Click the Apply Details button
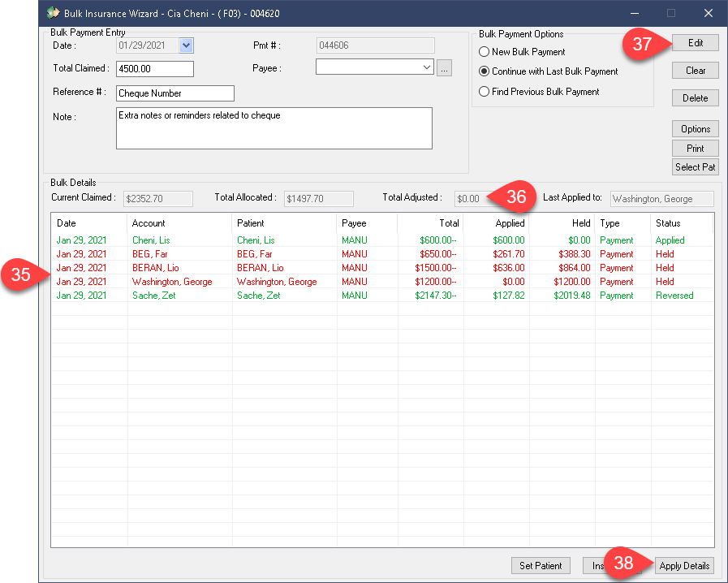The width and height of the screenshot is (728, 583). point(684,565)
